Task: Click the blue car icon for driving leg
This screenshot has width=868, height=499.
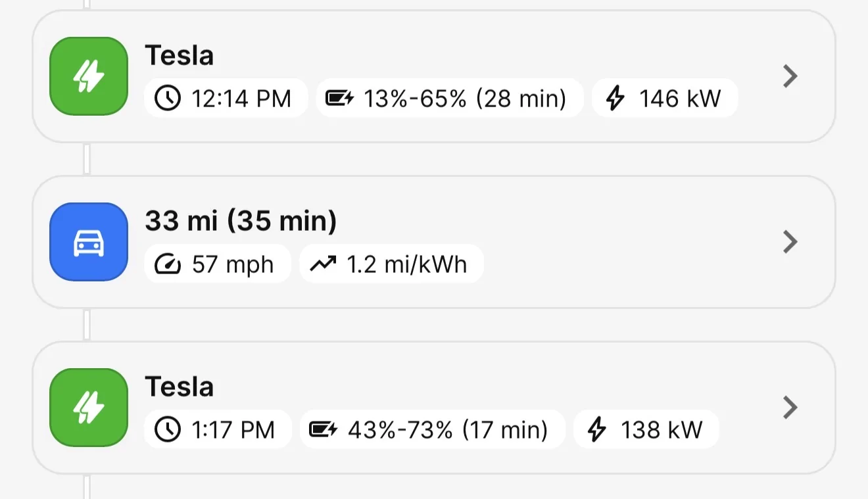Action: (x=89, y=242)
